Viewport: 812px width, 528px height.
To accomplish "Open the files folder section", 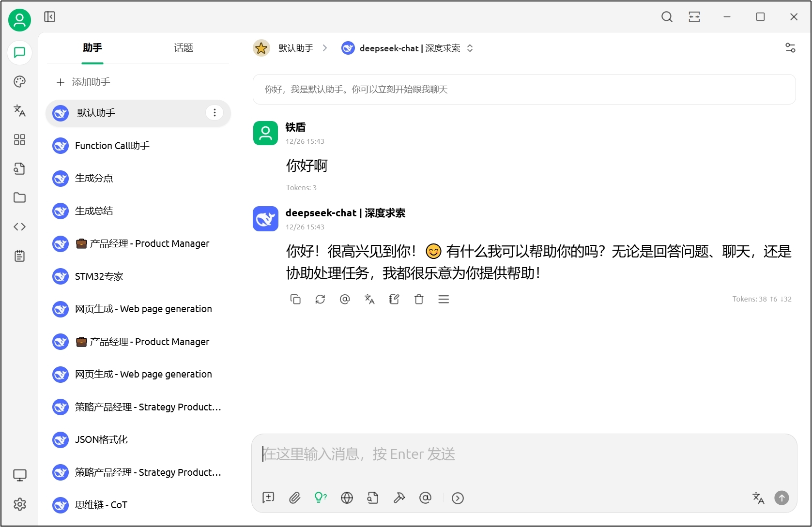I will coord(19,197).
